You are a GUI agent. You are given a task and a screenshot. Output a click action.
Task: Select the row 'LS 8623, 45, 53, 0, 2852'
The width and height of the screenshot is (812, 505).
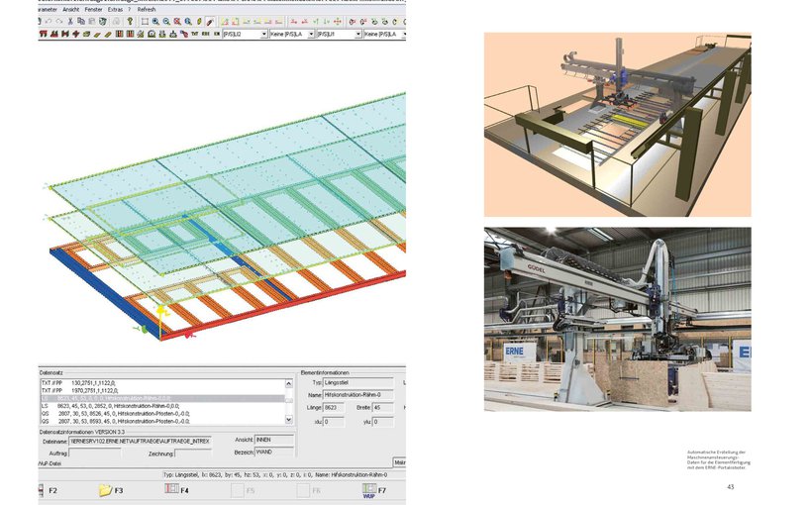click(x=162, y=406)
